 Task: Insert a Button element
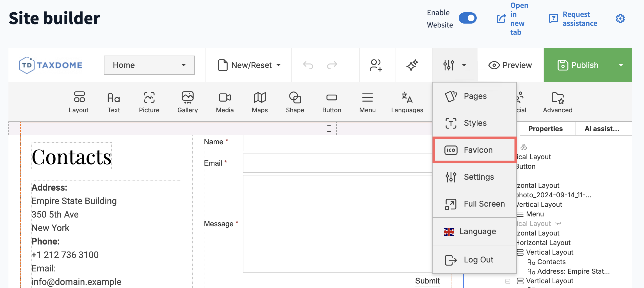click(332, 102)
